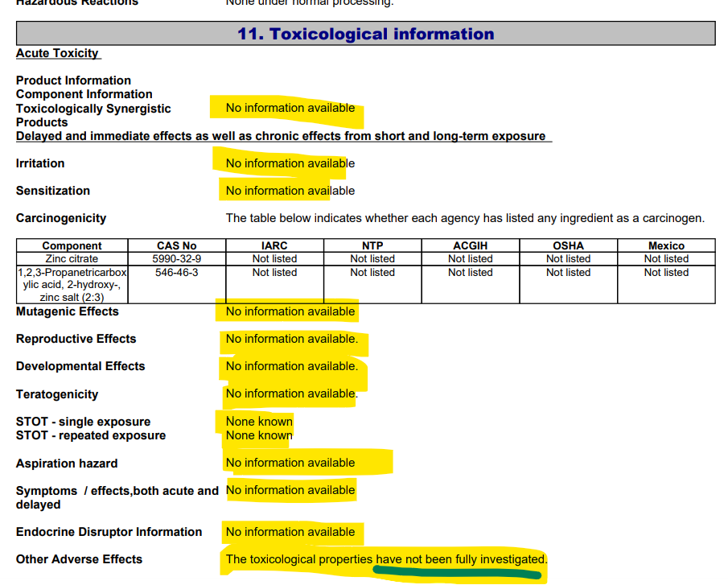Click 'No information available.' next to Reproductive Effects
The image size is (728, 585).
click(x=292, y=339)
